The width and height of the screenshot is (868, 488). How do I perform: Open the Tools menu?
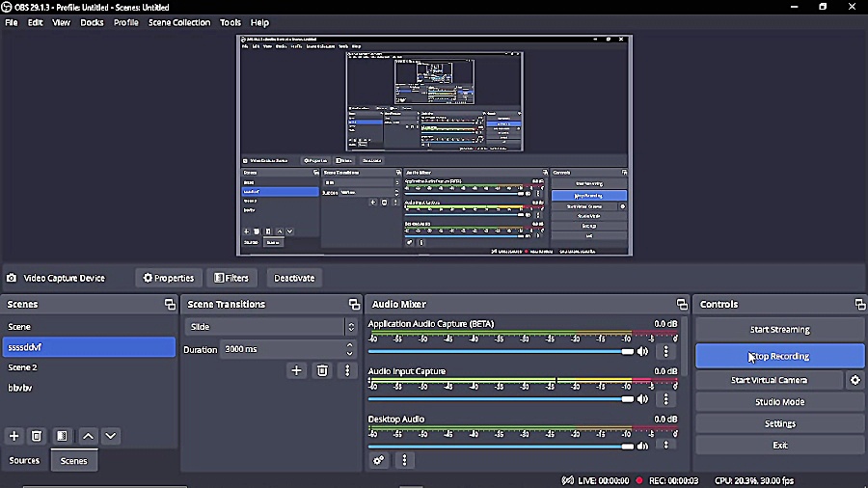231,23
